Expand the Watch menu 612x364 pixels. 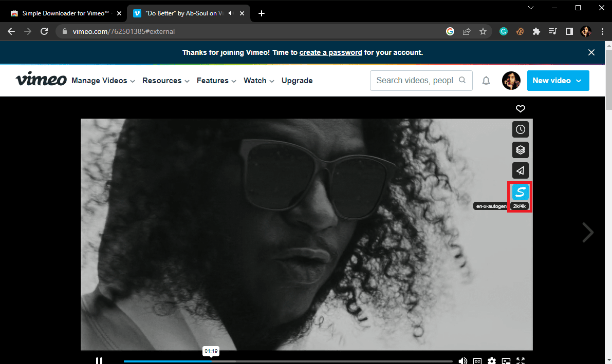pyautogui.click(x=259, y=81)
